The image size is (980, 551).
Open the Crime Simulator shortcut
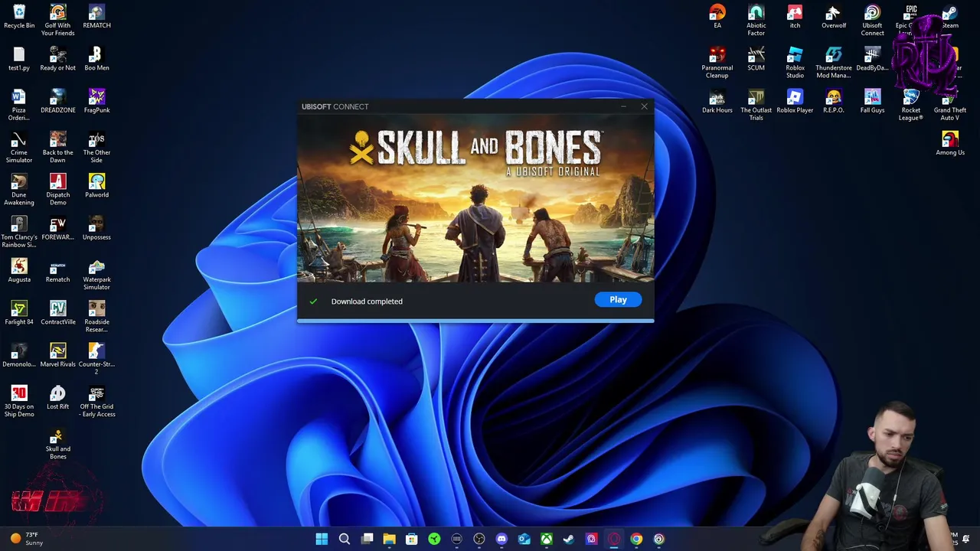tap(19, 148)
